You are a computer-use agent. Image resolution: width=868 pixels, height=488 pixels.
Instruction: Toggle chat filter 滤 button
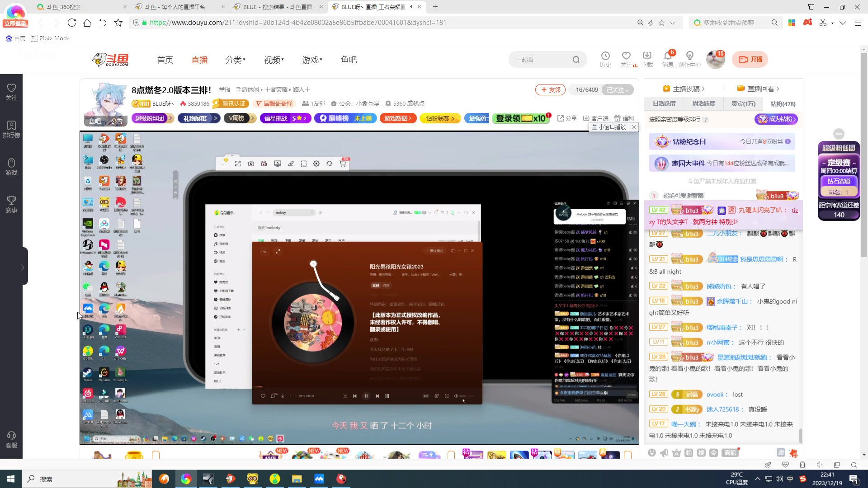coord(781,453)
